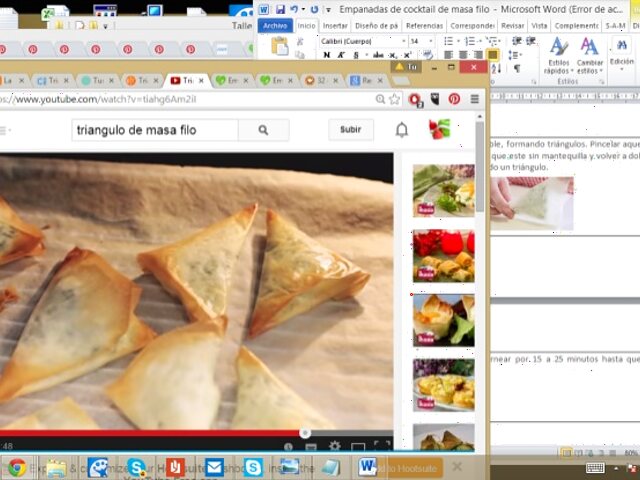
Task: Switch to Referencias ribbon tab
Action: tap(424, 26)
